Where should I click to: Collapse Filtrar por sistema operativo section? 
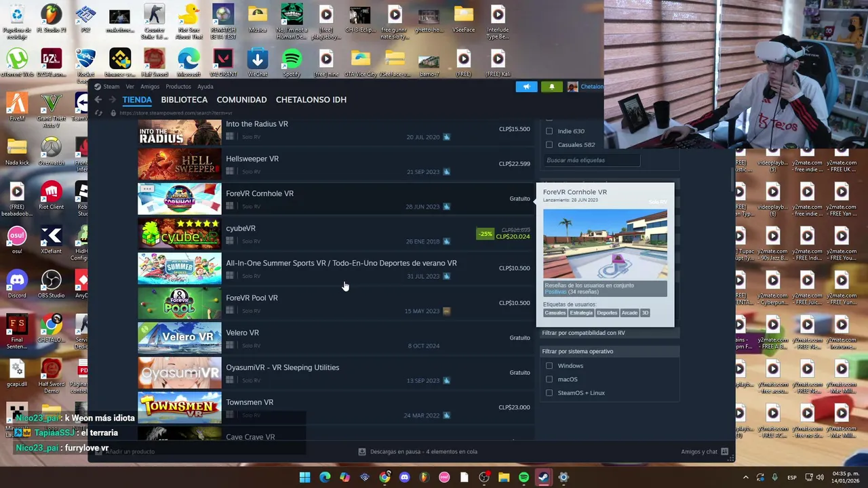(x=609, y=351)
